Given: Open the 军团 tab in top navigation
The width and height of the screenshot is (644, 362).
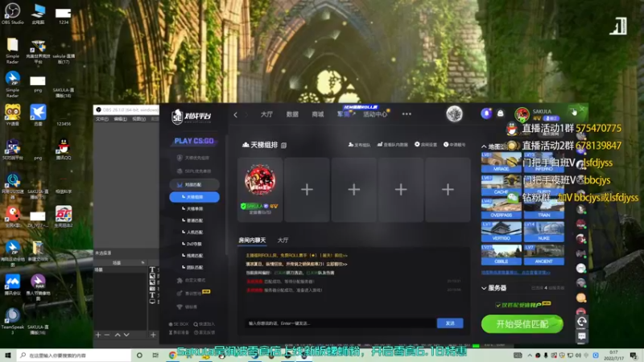Looking at the screenshot, I should [344, 114].
